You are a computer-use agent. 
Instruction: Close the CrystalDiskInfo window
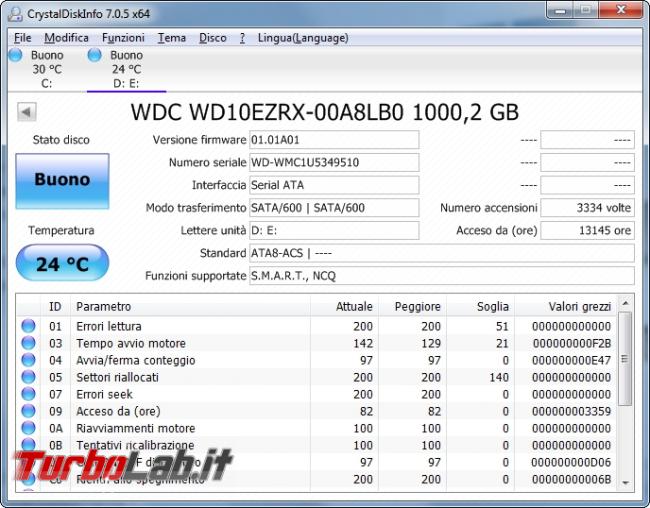click(621, 10)
